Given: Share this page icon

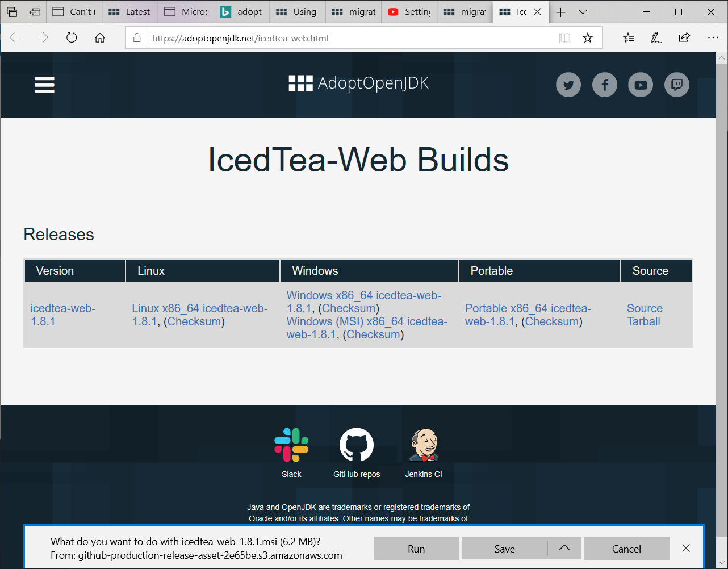Looking at the screenshot, I should tap(684, 38).
